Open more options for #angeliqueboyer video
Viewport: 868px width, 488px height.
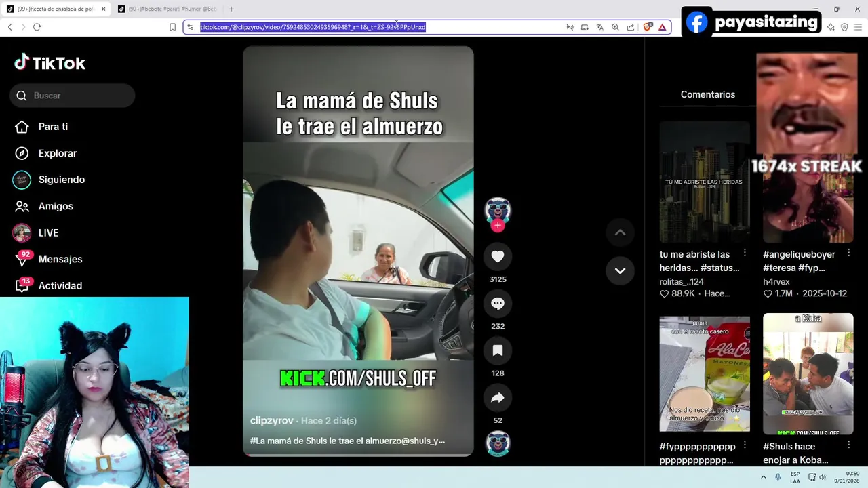848,253
